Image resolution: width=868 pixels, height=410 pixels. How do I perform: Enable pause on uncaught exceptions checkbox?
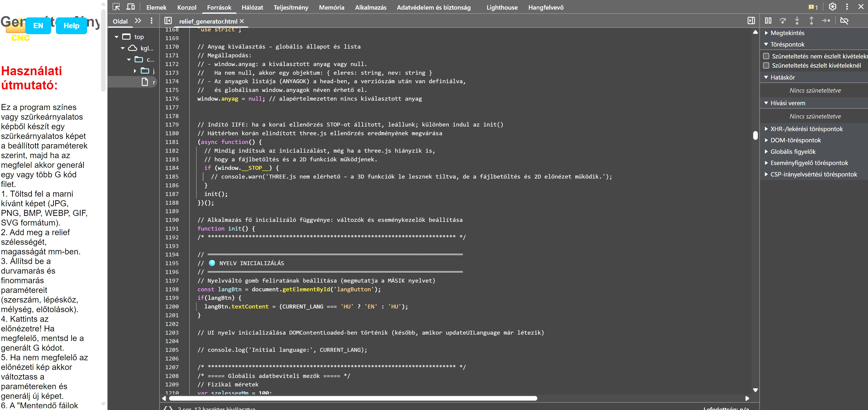(x=766, y=56)
